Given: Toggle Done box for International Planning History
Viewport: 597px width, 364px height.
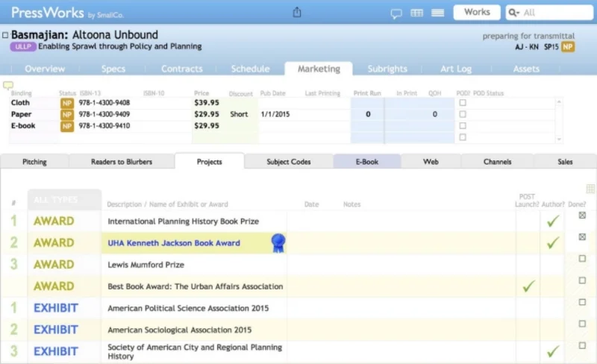Looking at the screenshot, I should coord(582,215).
